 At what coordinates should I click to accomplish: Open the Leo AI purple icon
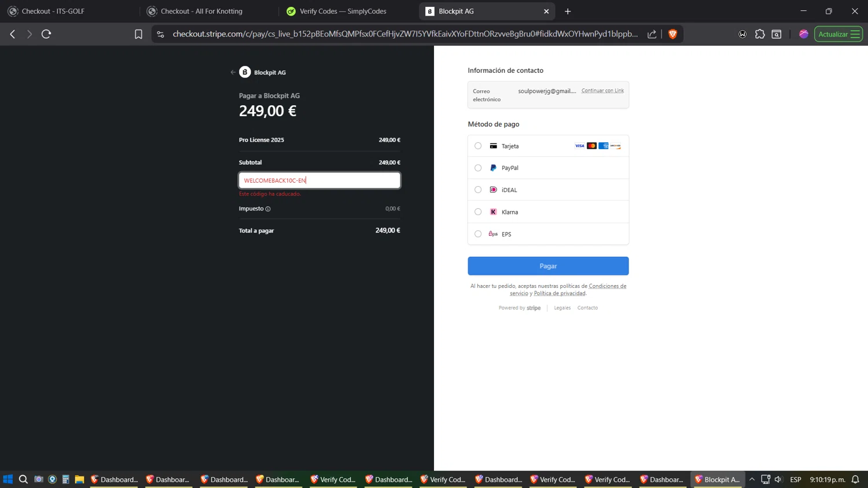click(804, 34)
